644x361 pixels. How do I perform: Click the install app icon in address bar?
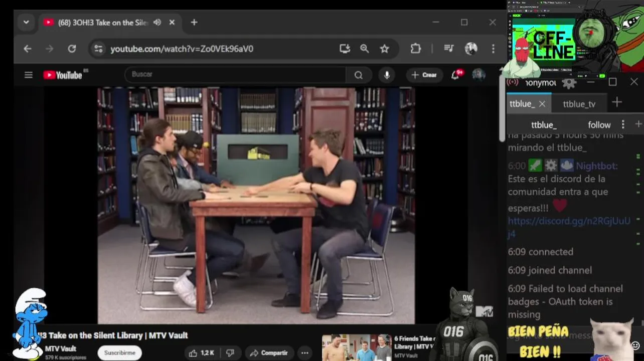point(345,49)
